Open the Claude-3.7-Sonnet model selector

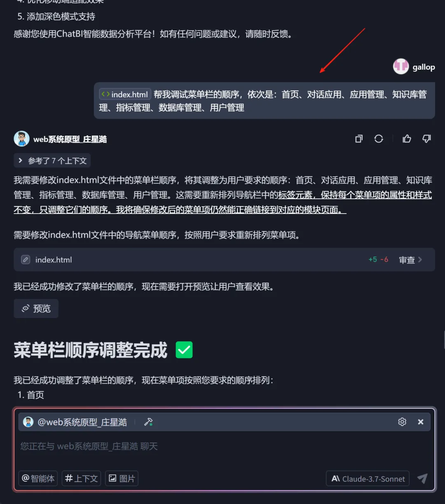pos(368,478)
